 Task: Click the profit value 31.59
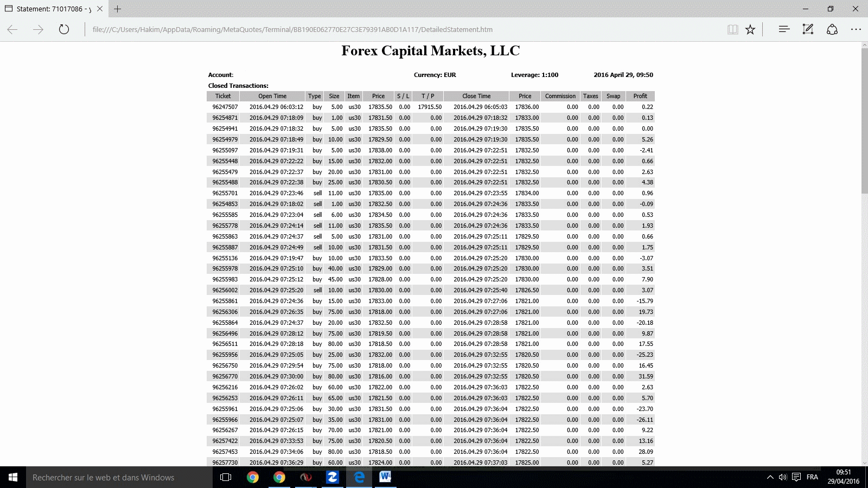click(x=646, y=376)
